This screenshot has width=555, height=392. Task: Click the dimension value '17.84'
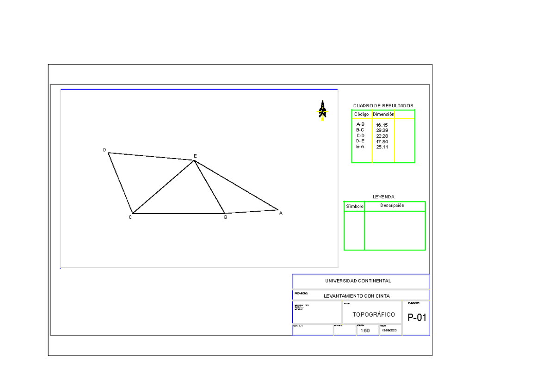pos(382,141)
